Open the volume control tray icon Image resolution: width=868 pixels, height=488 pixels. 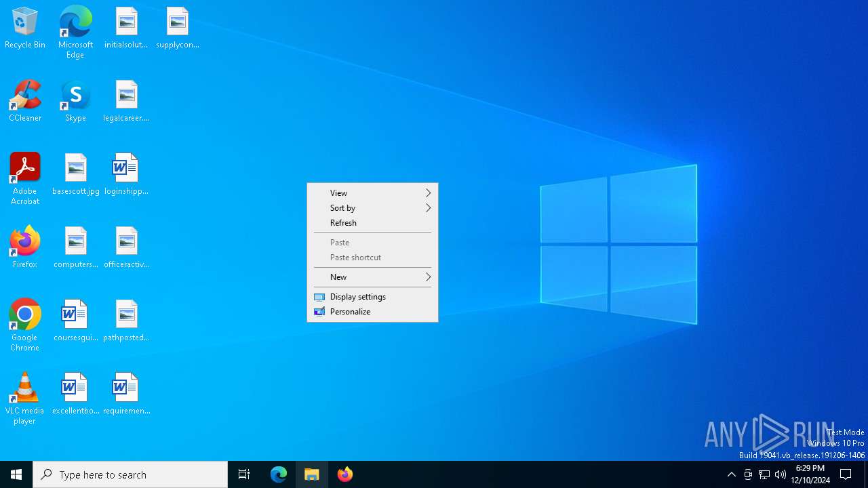click(x=781, y=474)
